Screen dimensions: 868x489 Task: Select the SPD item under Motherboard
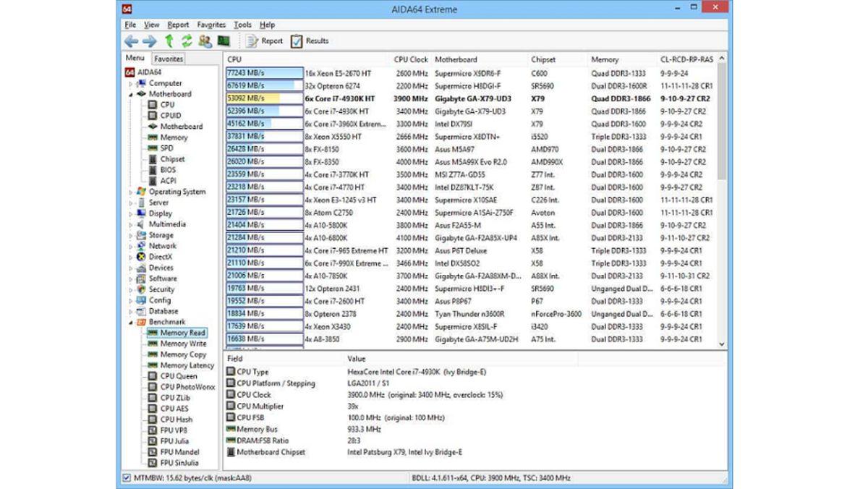click(165, 148)
